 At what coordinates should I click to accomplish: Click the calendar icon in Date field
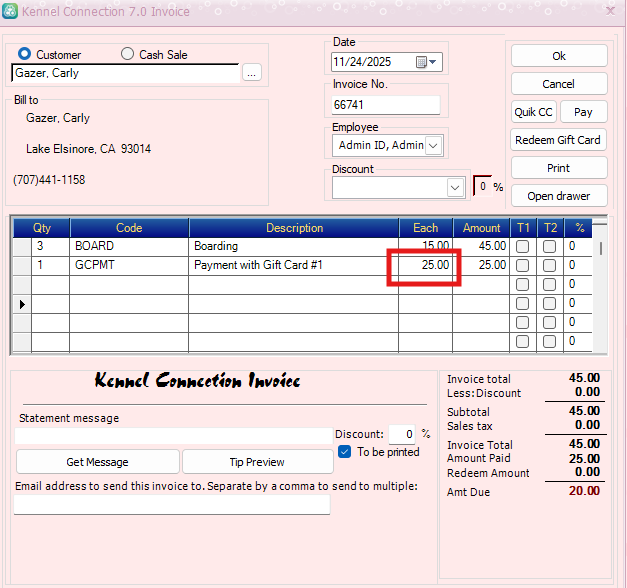[421, 62]
